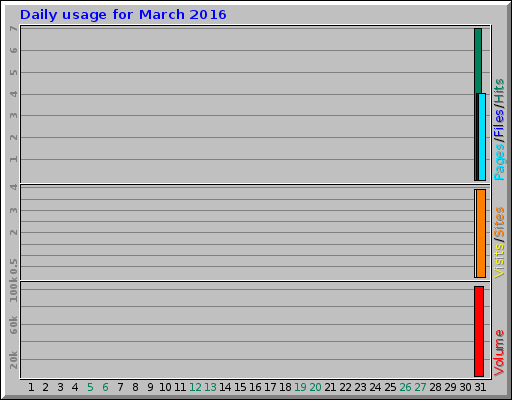Click the orange Sites bar for day 31
The width and height of the screenshot is (512, 400).
tap(481, 233)
